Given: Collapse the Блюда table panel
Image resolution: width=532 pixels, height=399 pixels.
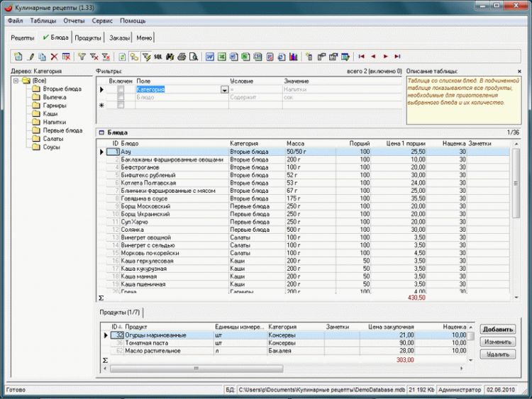Looking at the screenshot, I should click(x=101, y=133).
